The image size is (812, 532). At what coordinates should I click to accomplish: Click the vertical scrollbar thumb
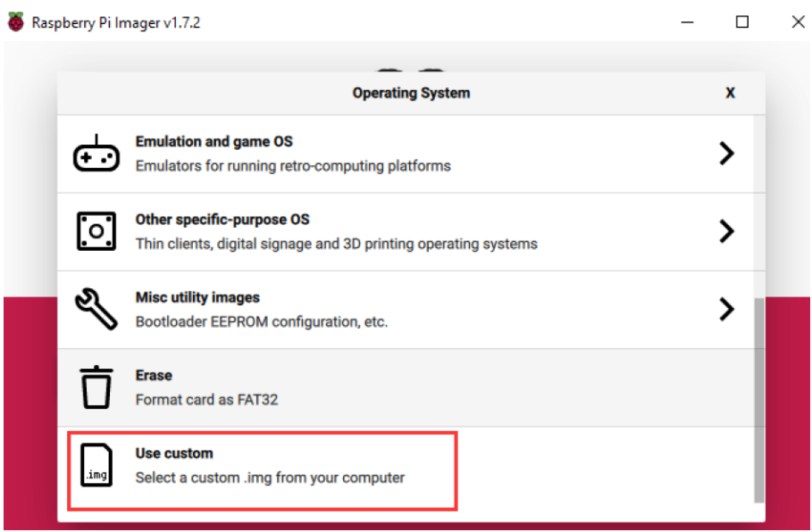759,400
